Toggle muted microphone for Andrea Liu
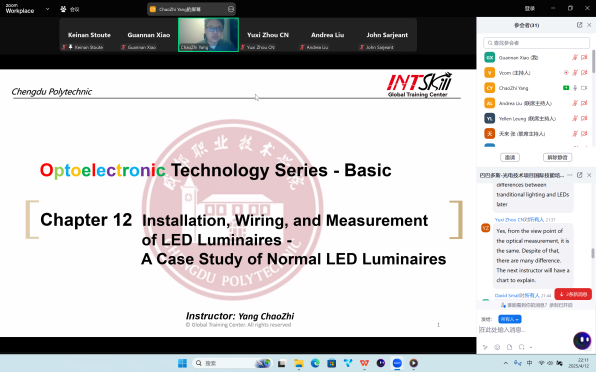 coord(575,103)
